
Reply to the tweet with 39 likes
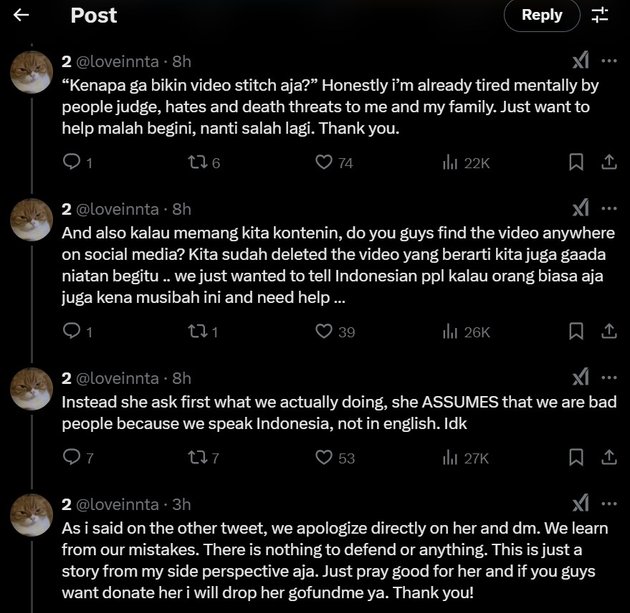[72, 331]
